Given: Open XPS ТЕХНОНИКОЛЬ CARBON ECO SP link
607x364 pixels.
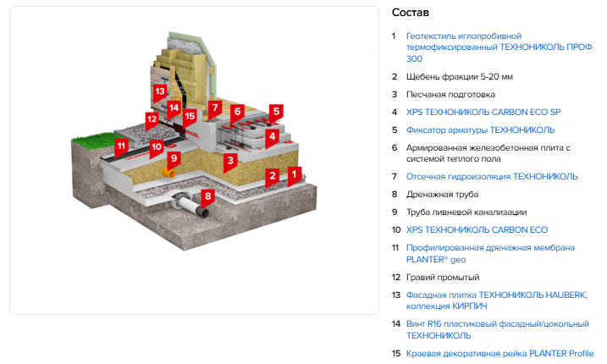Looking at the screenshot, I should 483,112.
